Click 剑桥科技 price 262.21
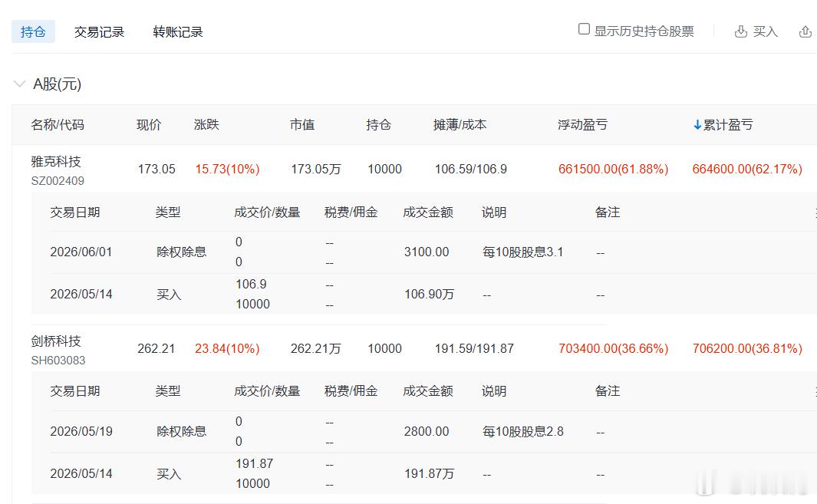817x504 pixels. click(x=156, y=349)
